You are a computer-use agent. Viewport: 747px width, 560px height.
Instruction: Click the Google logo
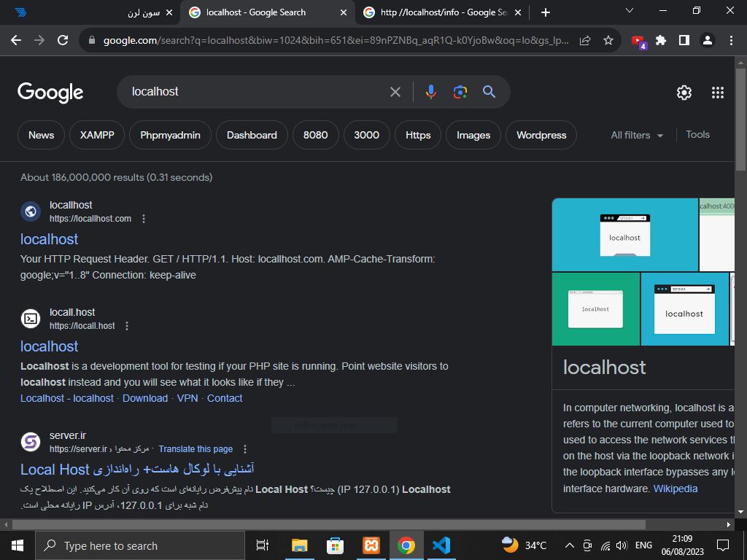tap(50, 92)
